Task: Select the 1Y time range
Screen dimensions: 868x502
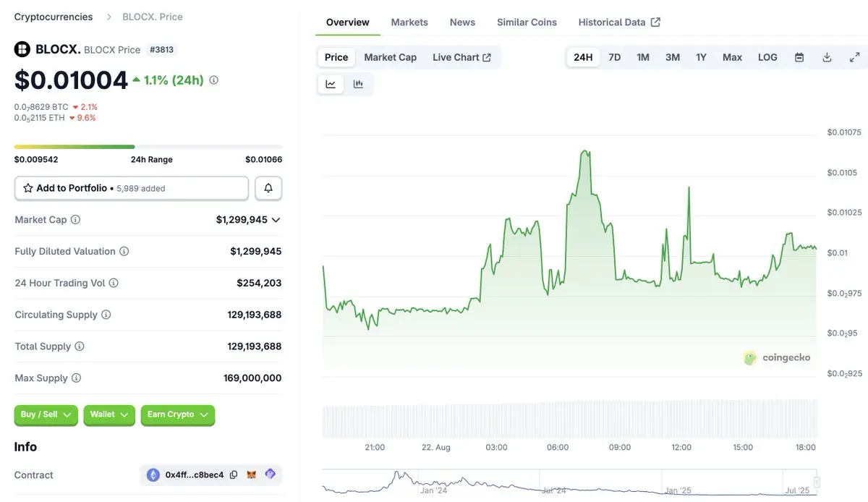Action: (x=701, y=57)
